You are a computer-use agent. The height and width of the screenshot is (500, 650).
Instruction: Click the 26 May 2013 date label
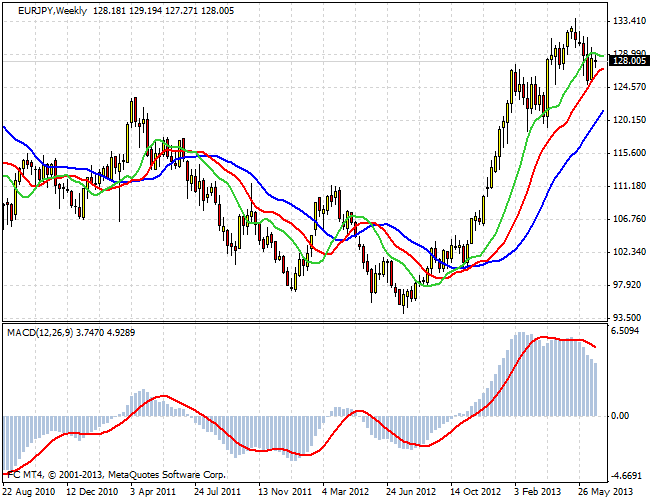605,492
